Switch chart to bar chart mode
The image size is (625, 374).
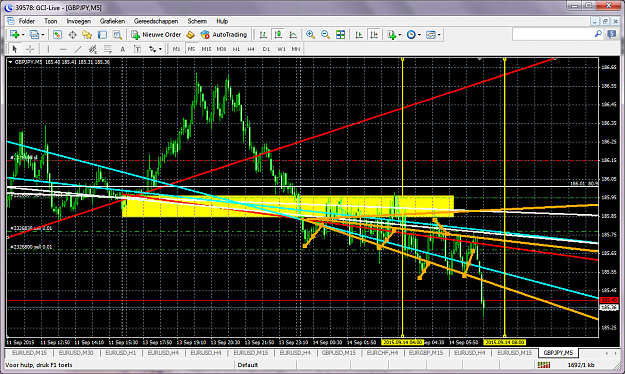click(263, 35)
